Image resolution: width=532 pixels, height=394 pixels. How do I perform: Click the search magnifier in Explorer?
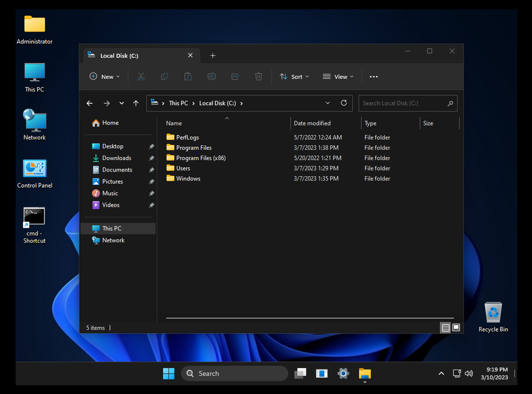coord(450,103)
